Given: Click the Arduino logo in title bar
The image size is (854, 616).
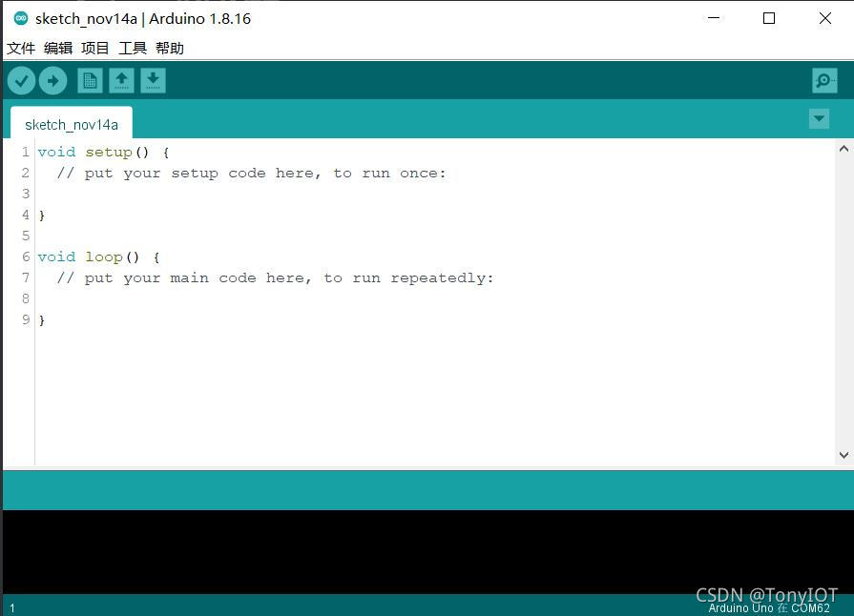Looking at the screenshot, I should [x=21, y=18].
